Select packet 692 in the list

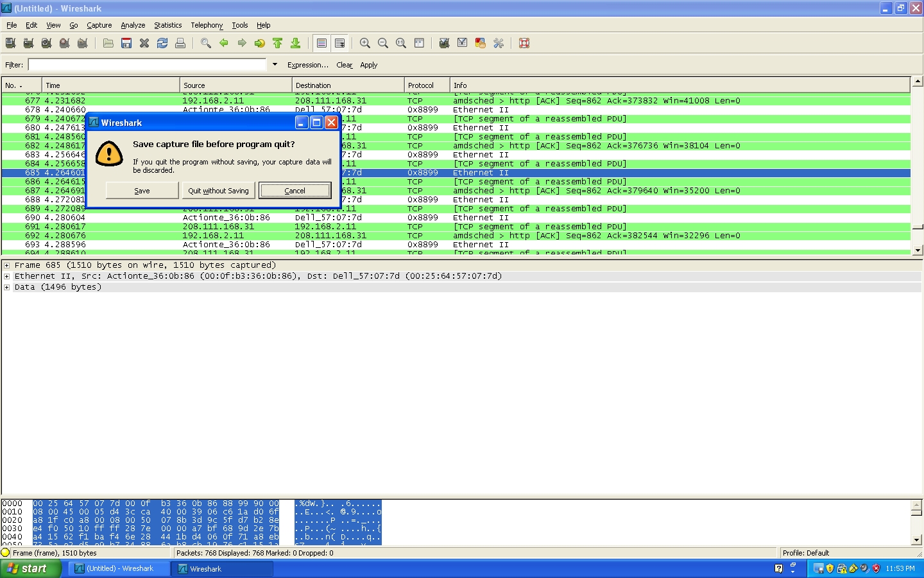[x=456, y=236]
